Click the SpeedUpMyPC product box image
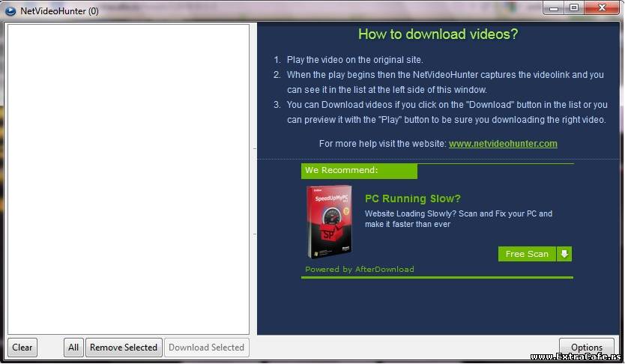The height and width of the screenshot is (364, 625). click(329, 222)
